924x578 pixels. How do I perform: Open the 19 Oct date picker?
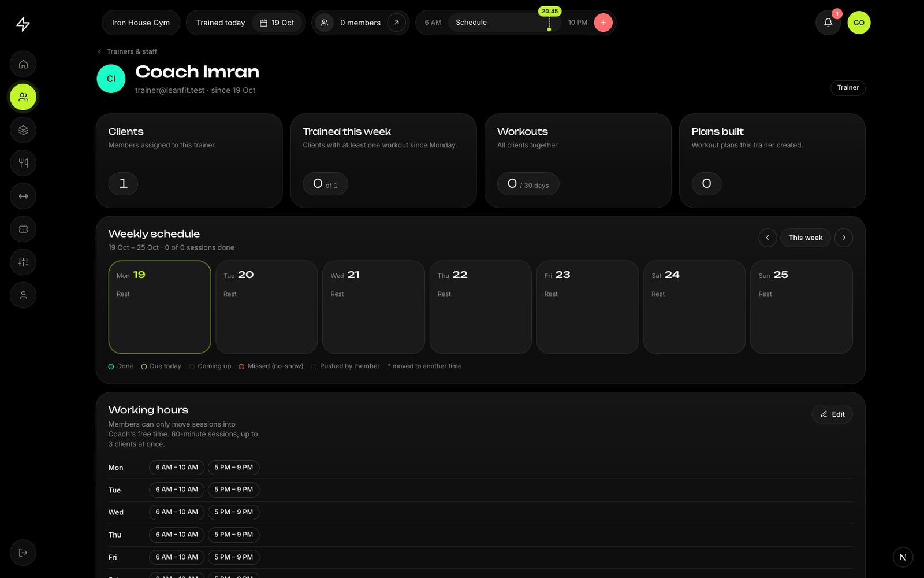click(277, 23)
